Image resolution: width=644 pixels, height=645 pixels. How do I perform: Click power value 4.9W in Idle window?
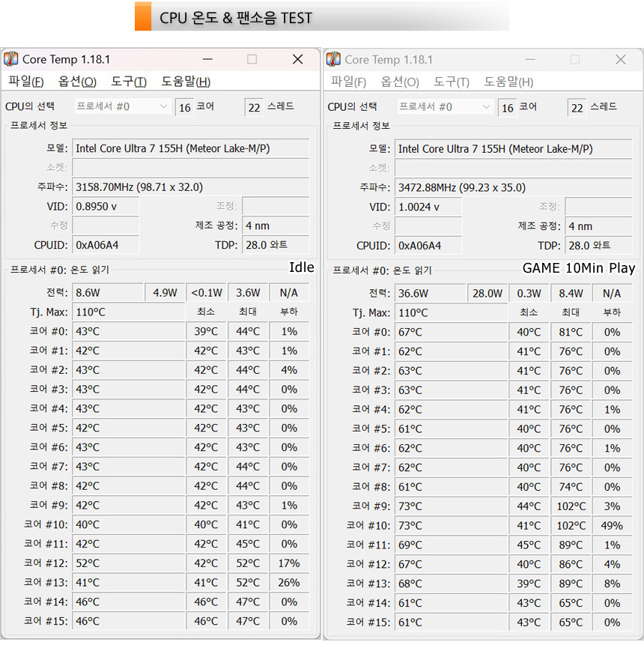165,292
